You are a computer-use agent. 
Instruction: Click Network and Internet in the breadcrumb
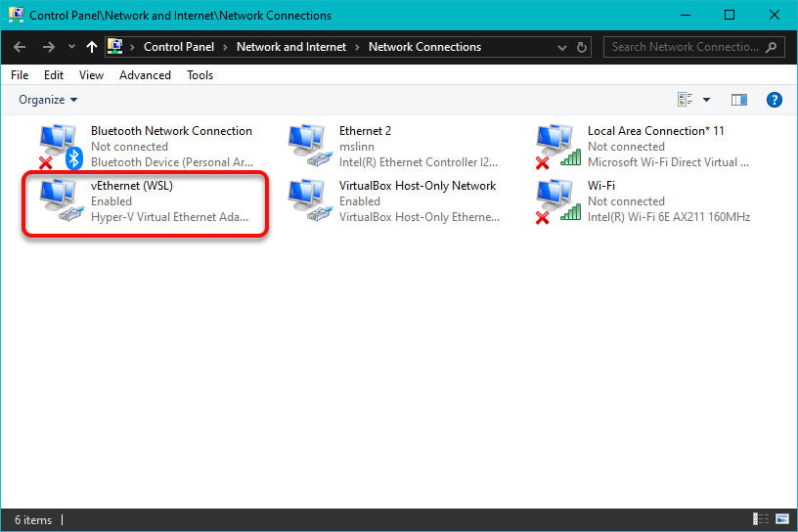point(291,47)
